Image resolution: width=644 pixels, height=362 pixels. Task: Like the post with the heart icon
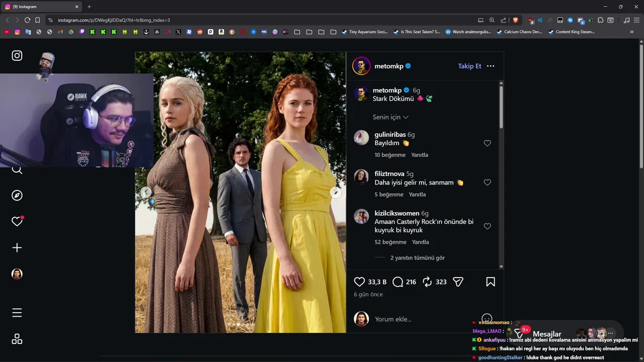pos(359,282)
